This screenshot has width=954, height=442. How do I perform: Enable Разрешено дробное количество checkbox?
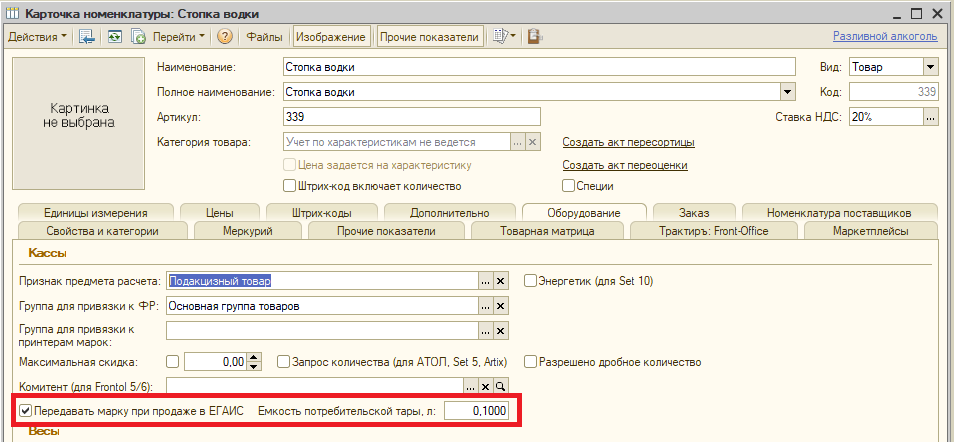click(532, 362)
